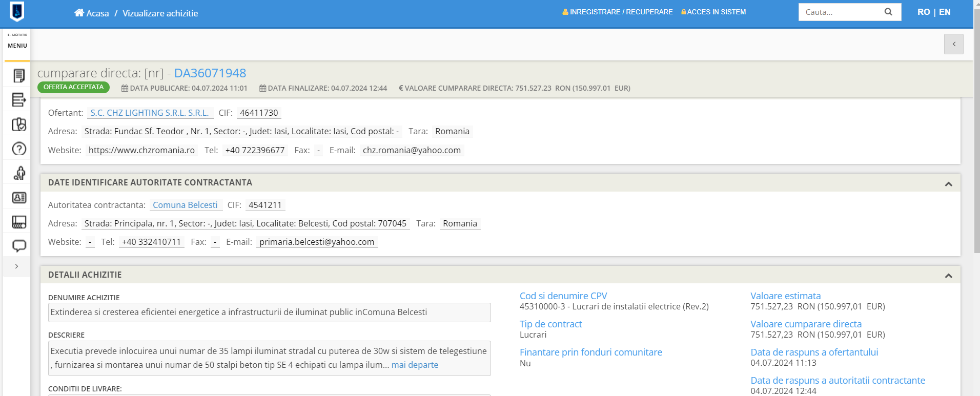Click the website https://www.chzromania.ro value

coord(141,150)
